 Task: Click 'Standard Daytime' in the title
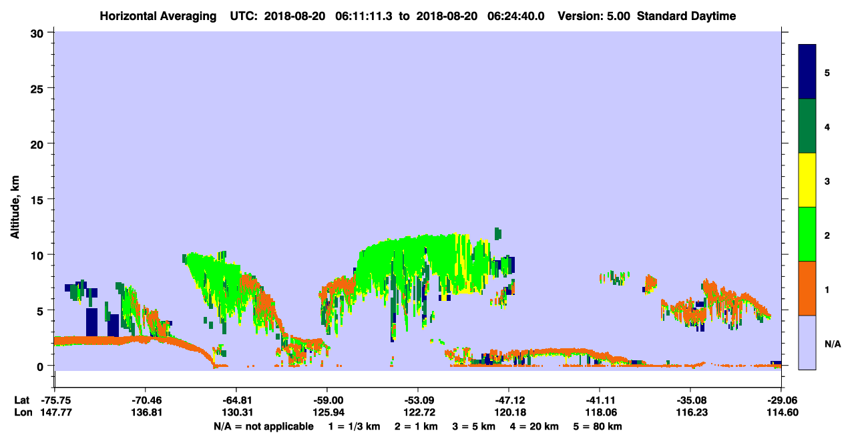pyautogui.click(x=686, y=16)
